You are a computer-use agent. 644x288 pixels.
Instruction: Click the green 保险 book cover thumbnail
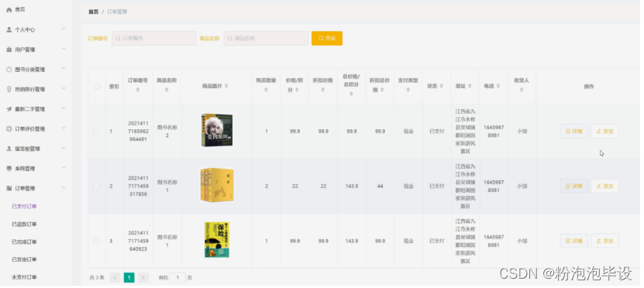(217, 240)
